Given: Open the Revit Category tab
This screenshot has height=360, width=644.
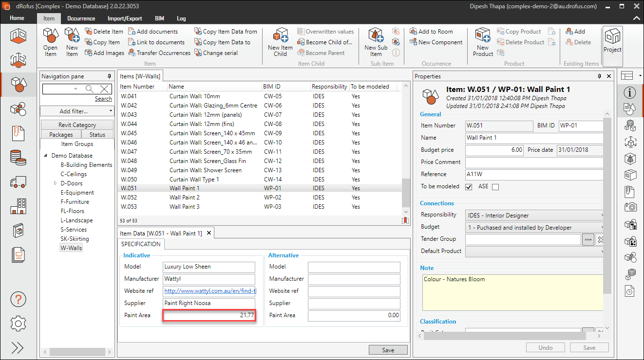Looking at the screenshot, I should coord(77,125).
